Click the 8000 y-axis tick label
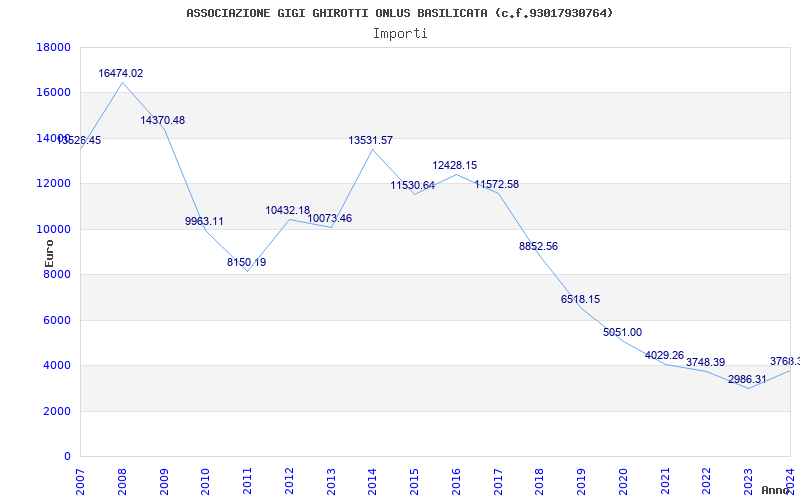The height and width of the screenshot is (500, 800). point(57,275)
